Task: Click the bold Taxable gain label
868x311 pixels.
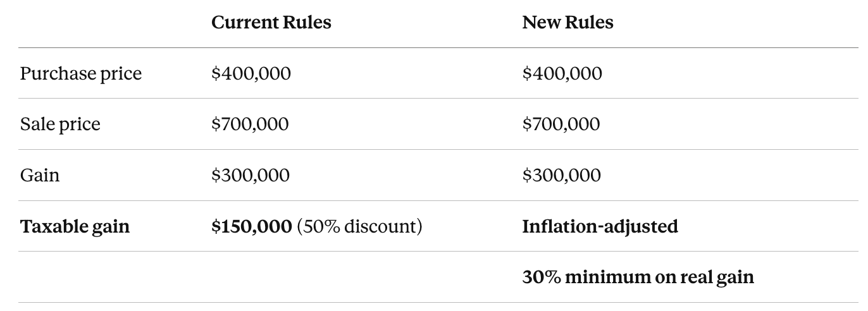Action: pos(75,226)
